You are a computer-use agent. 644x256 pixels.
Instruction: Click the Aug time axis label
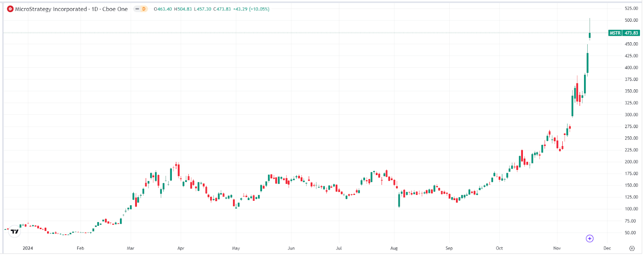point(394,248)
